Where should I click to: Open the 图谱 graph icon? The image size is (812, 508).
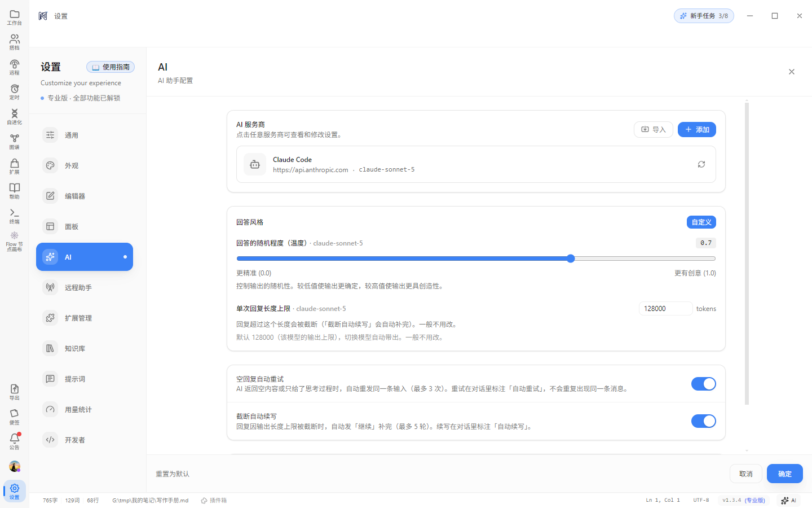click(15, 141)
